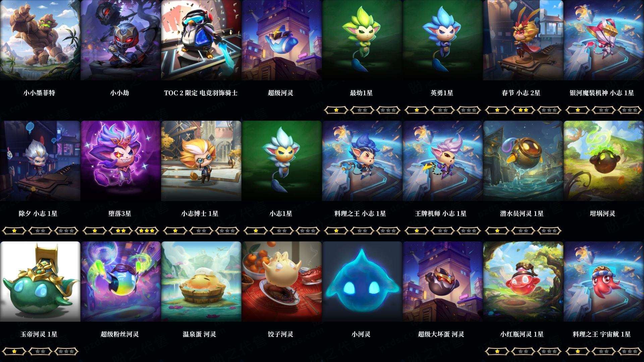
Task: Select two-star badge under 春节 小志
Action: tap(523, 110)
